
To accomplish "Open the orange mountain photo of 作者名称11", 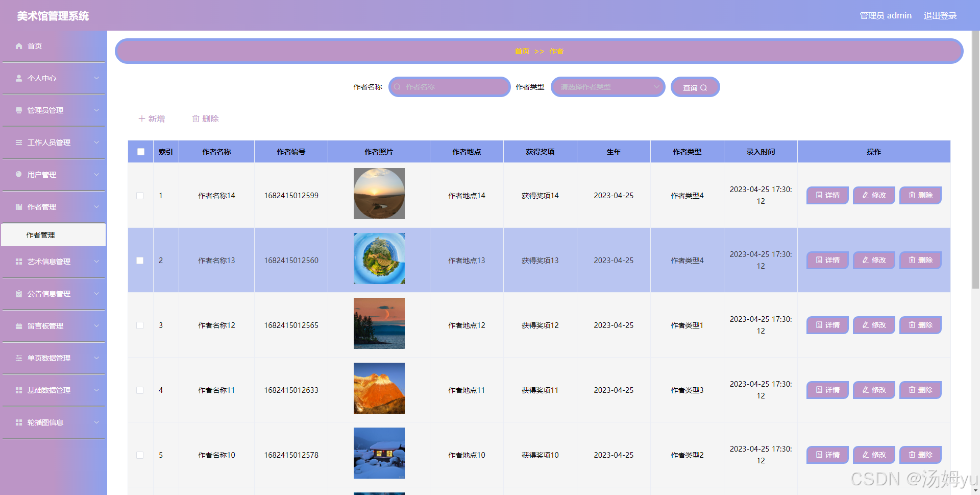I will point(379,388).
